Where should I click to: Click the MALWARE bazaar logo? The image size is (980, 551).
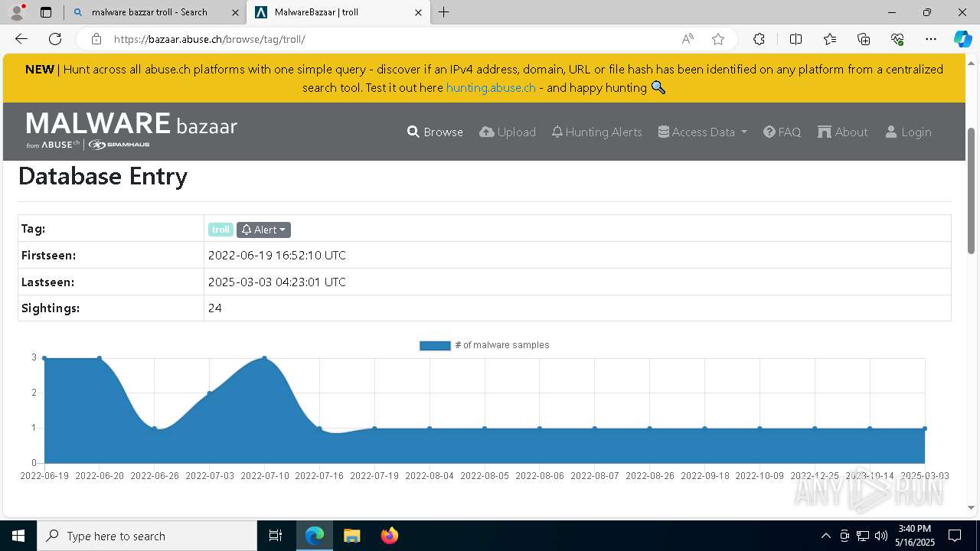coord(132,131)
